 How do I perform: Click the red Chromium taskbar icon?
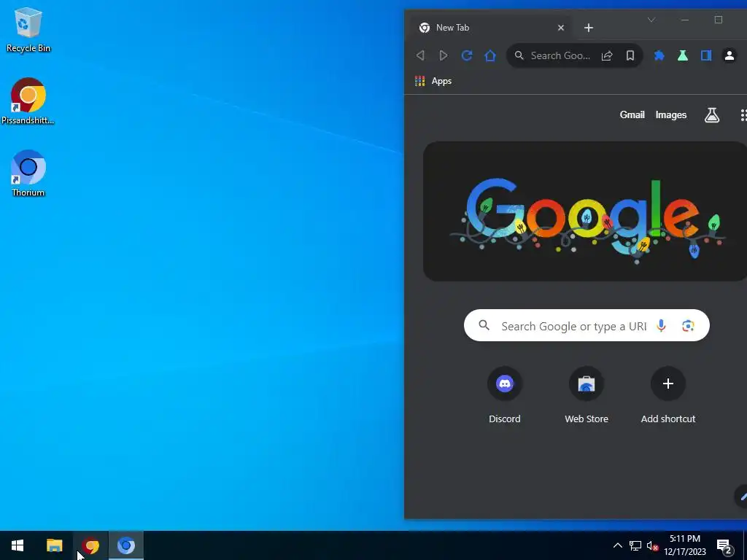(x=90, y=545)
